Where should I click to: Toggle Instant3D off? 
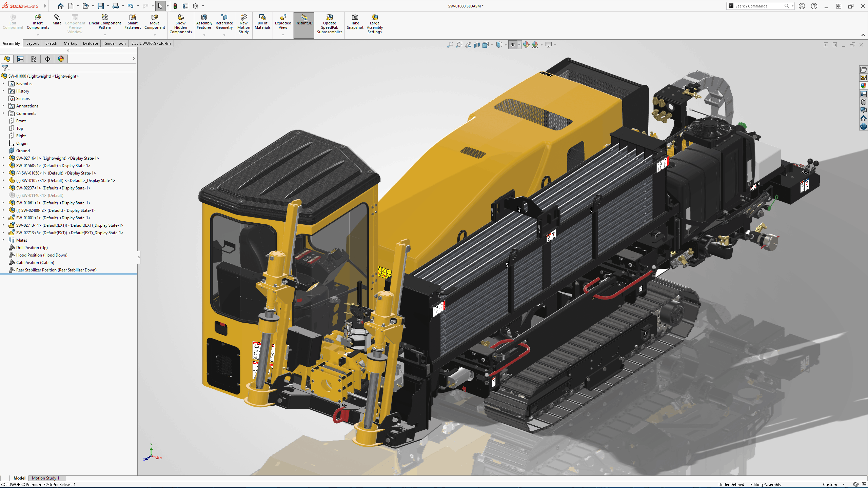click(x=304, y=25)
